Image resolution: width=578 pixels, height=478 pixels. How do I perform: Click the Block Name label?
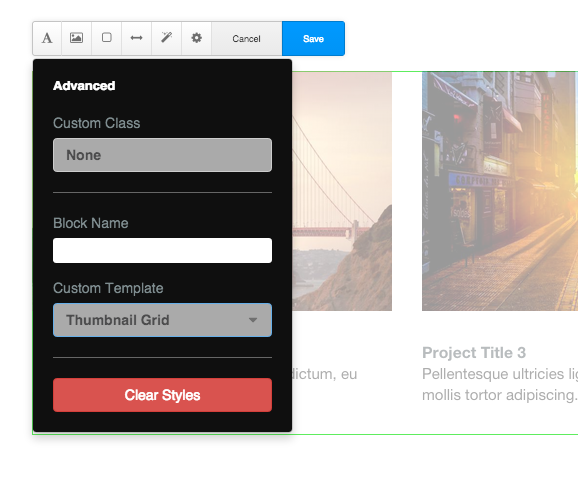pos(91,223)
